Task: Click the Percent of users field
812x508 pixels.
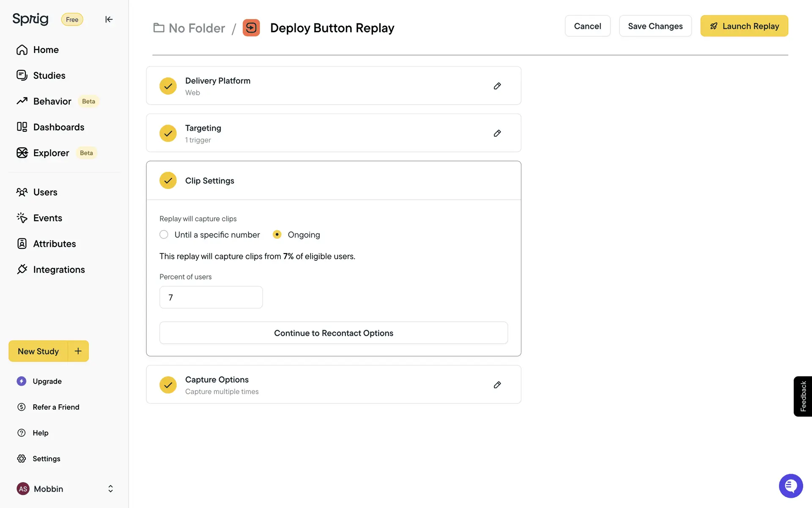Action: click(211, 298)
